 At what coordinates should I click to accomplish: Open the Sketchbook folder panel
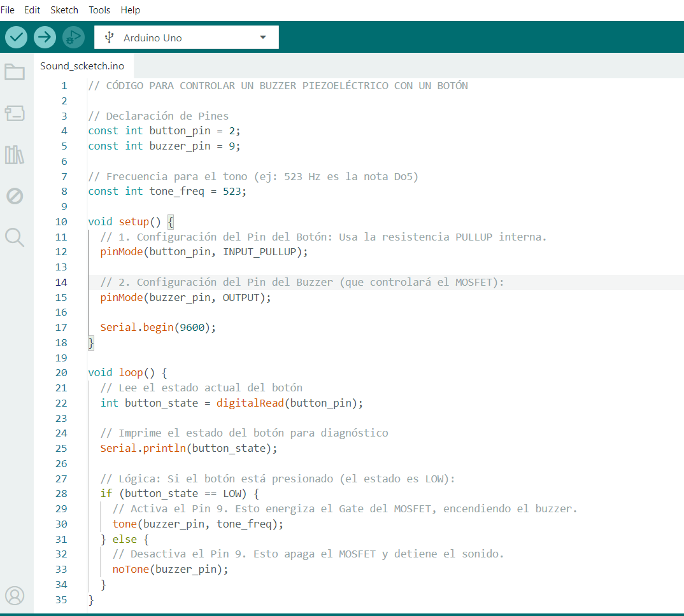(15, 72)
